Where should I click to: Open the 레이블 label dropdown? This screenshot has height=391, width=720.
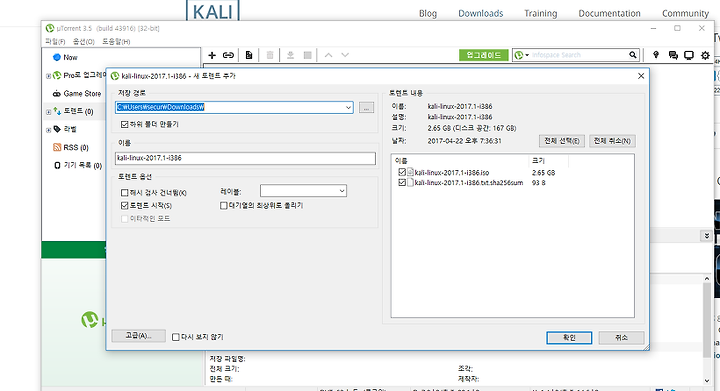pyautogui.click(x=303, y=191)
